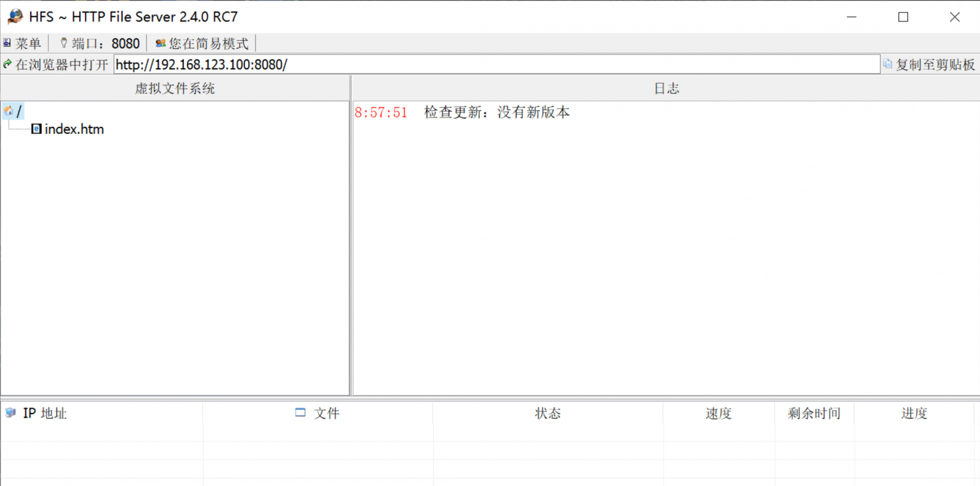Click the 文件 column header
Image resolution: width=980 pixels, height=486 pixels.
(326, 413)
